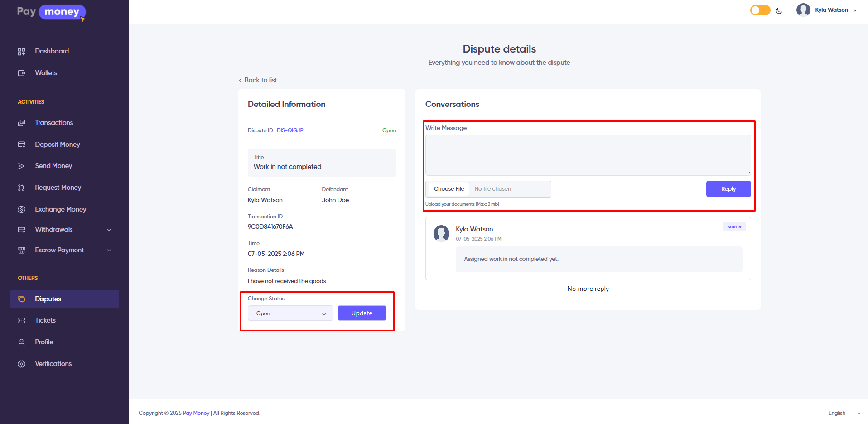The width and height of the screenshot is (868, 424).
Task: Expand the Escrow Payment submenu chevron
Action: pyautogui.click(x=109, y=251)
